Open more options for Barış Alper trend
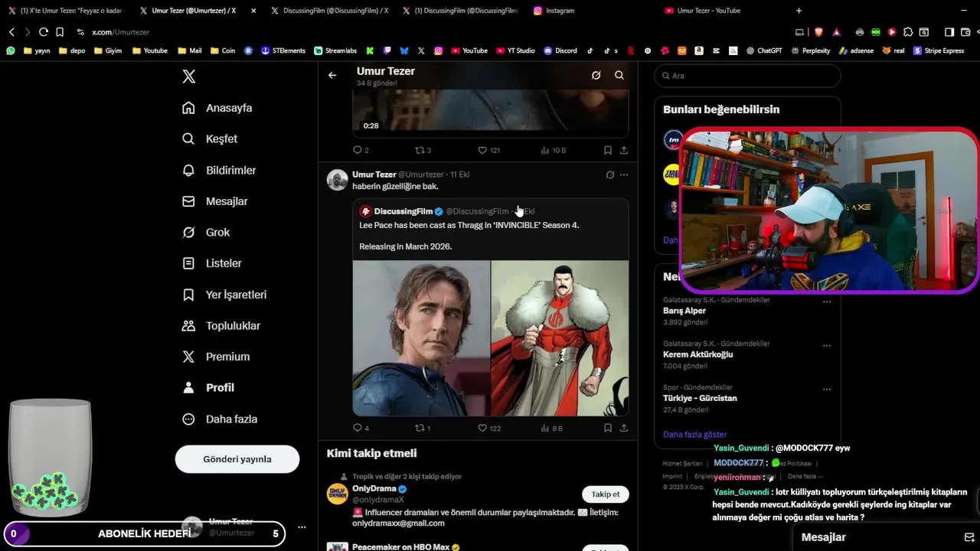The image size is (980, 551). coord(827,302)
